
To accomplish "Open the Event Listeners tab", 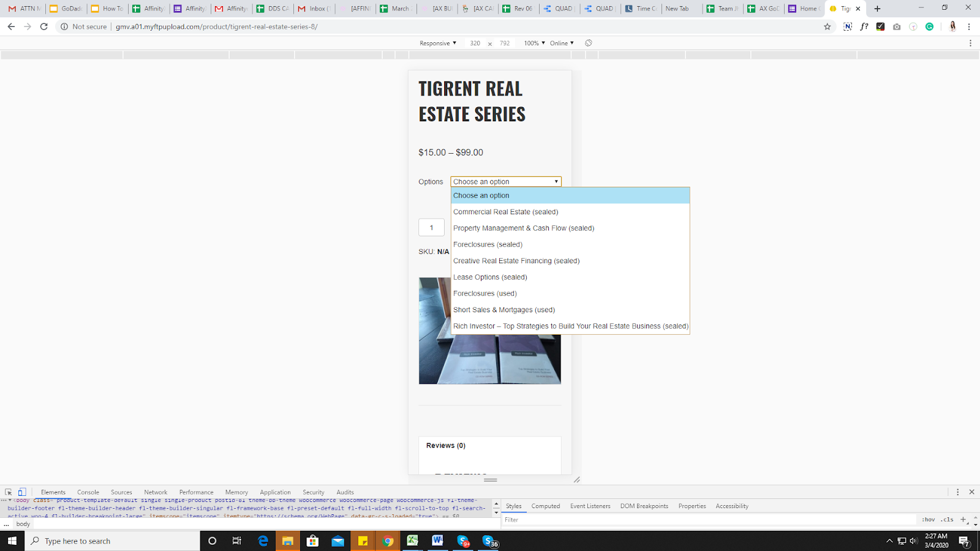I will pyautogui.click(x=590, y=506).
